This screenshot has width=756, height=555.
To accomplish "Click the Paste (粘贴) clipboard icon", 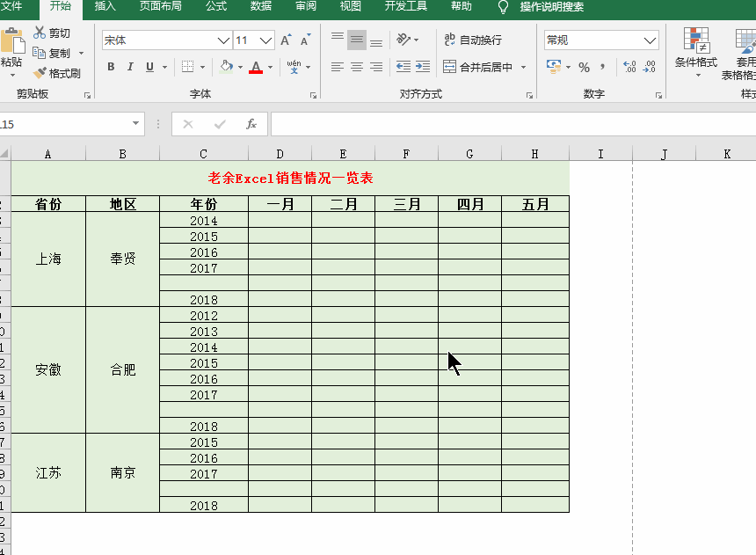I will [x=12, y=42].
